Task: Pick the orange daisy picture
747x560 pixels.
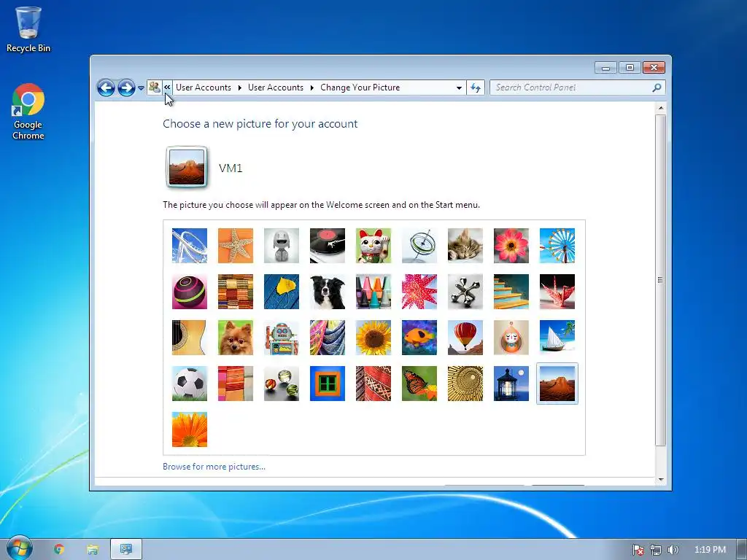Action: coord(190,429)
